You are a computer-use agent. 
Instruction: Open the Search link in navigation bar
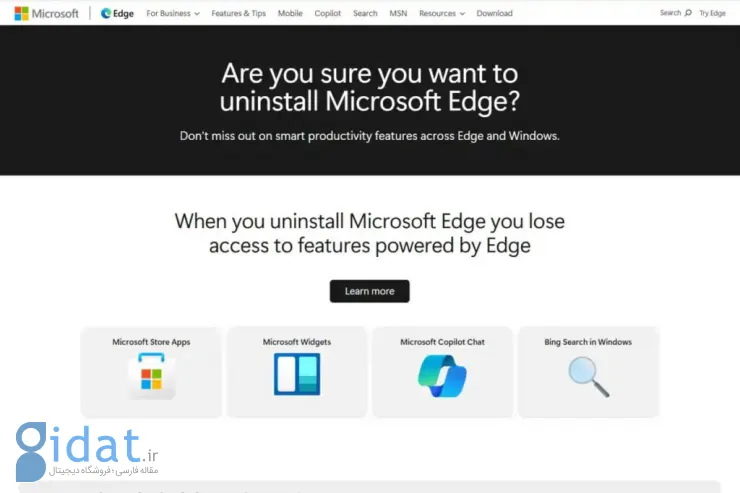[x=365, y=13]
